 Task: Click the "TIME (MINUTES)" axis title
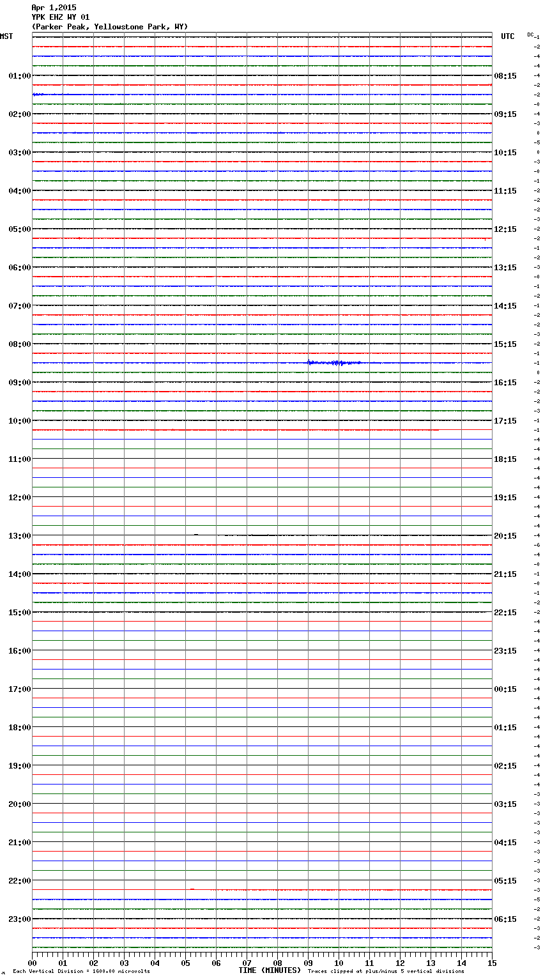pyautogui.click(x=270, y=970)
